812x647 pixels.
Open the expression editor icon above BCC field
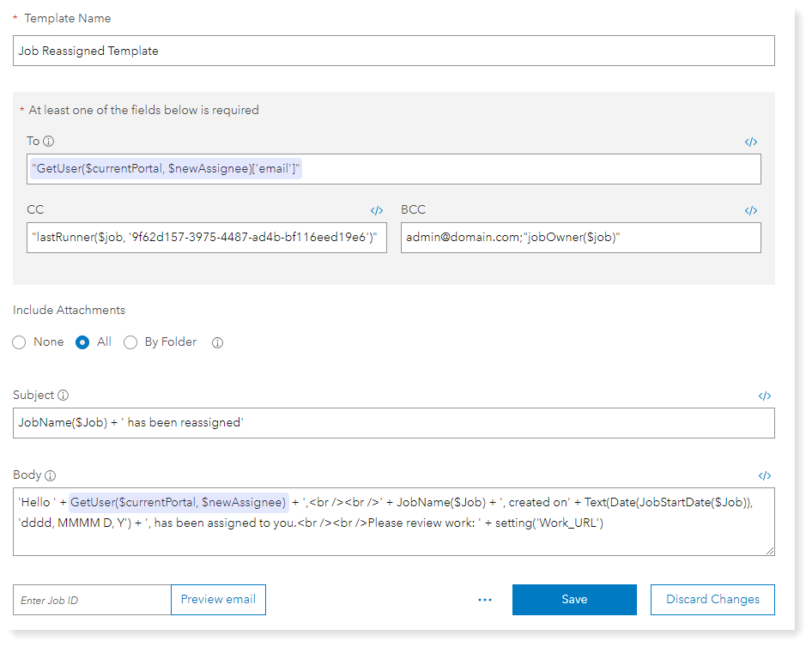pos(751,210)
